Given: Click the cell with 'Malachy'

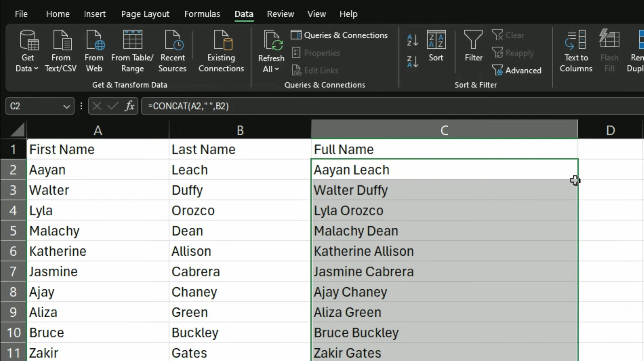Looking at the screenshot, I should tap(98, 231).
